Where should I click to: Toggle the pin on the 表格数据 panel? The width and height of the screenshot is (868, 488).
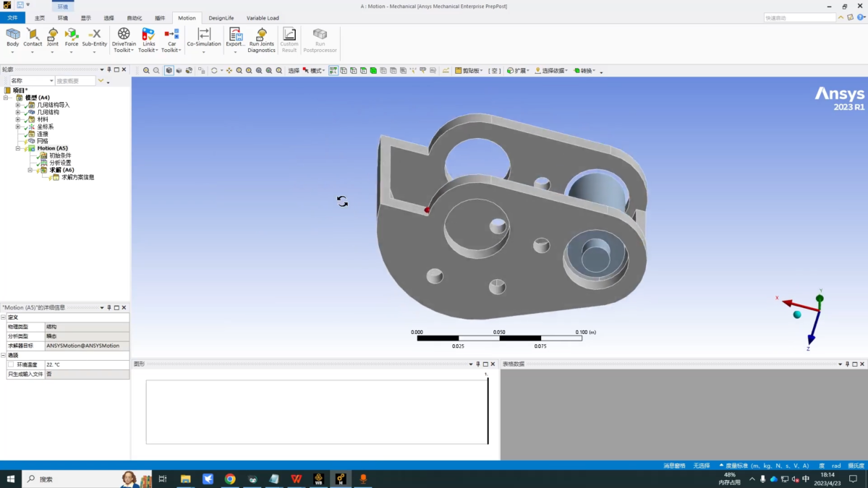point(847,364)
